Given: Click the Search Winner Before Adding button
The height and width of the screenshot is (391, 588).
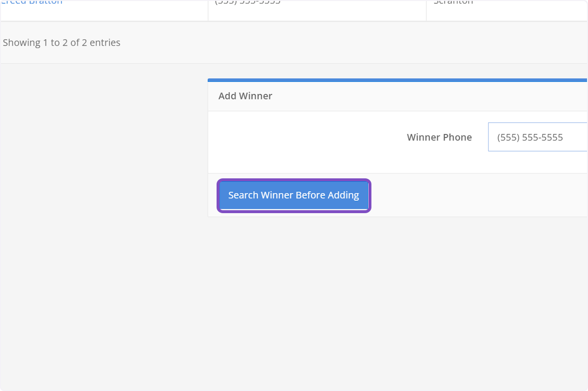Looking at the screenshot, I should coord(293,195).
